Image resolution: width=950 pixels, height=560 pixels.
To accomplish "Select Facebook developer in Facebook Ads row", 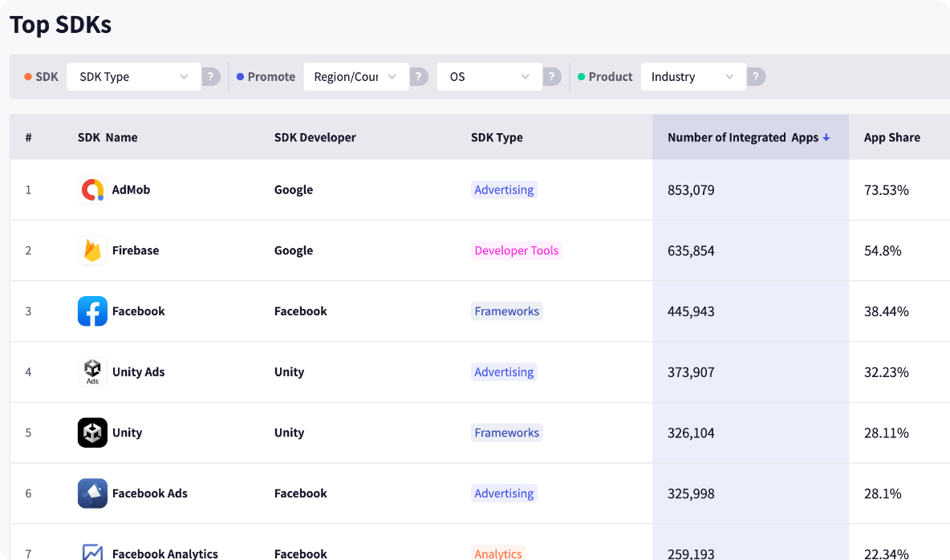I will click(x=301, y=493).
